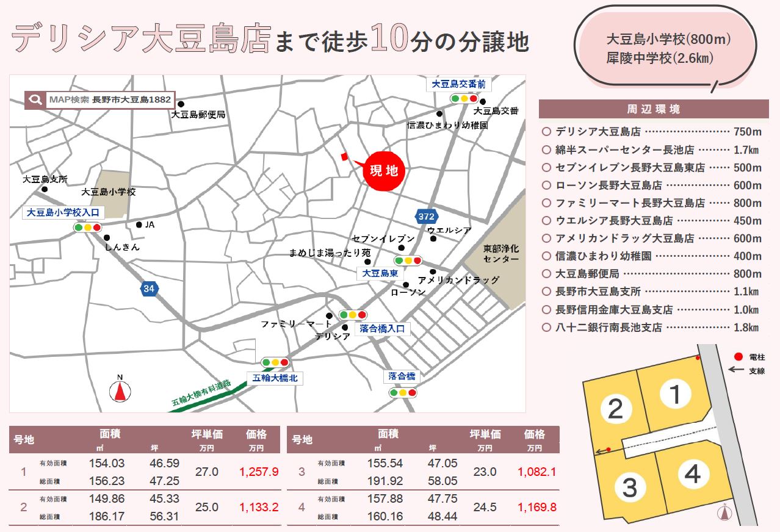Image resolution: width=780 pixels, height=532 pixels.
Task: Click the 大豆島東 intersection label
Action: pos(381,274)
